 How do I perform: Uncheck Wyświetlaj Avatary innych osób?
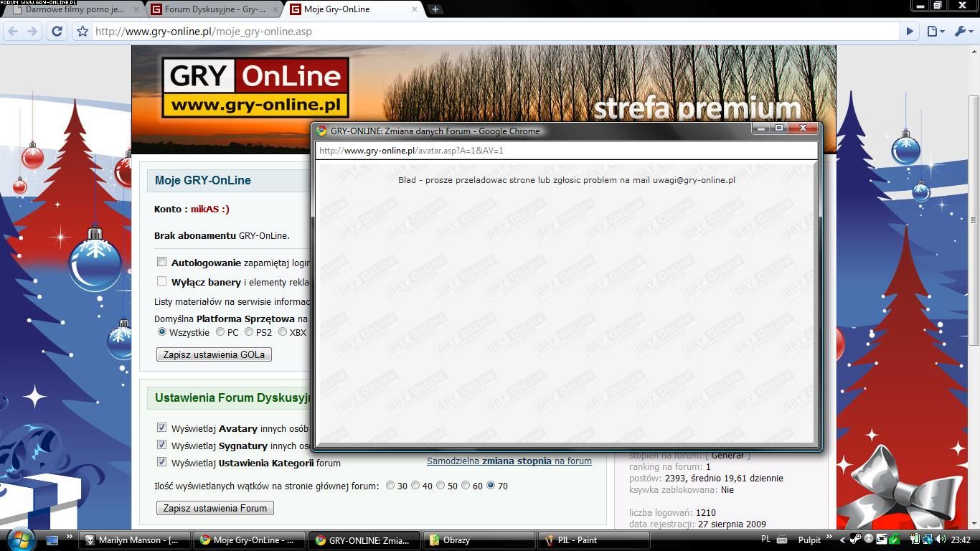(162, 428)
